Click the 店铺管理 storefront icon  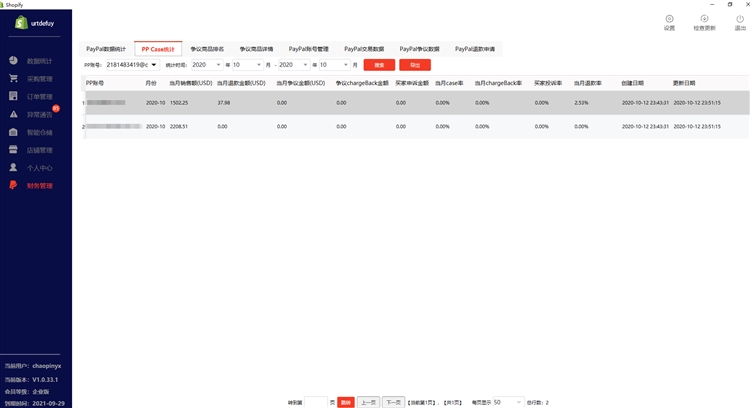point(13,150)
